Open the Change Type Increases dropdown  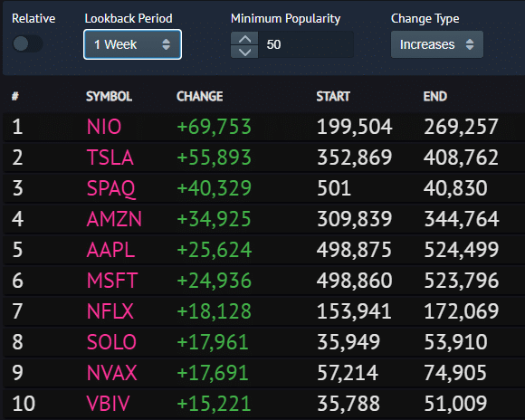point(437,44)
